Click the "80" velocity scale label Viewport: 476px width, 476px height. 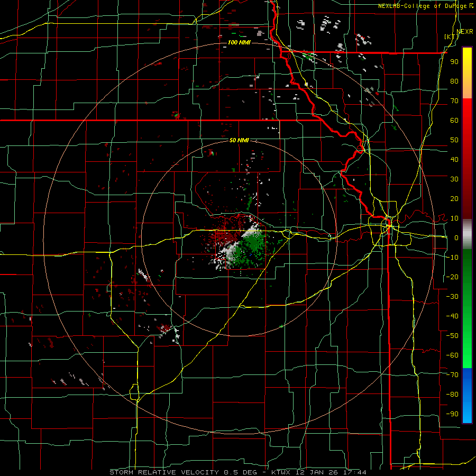click(454, 81)
